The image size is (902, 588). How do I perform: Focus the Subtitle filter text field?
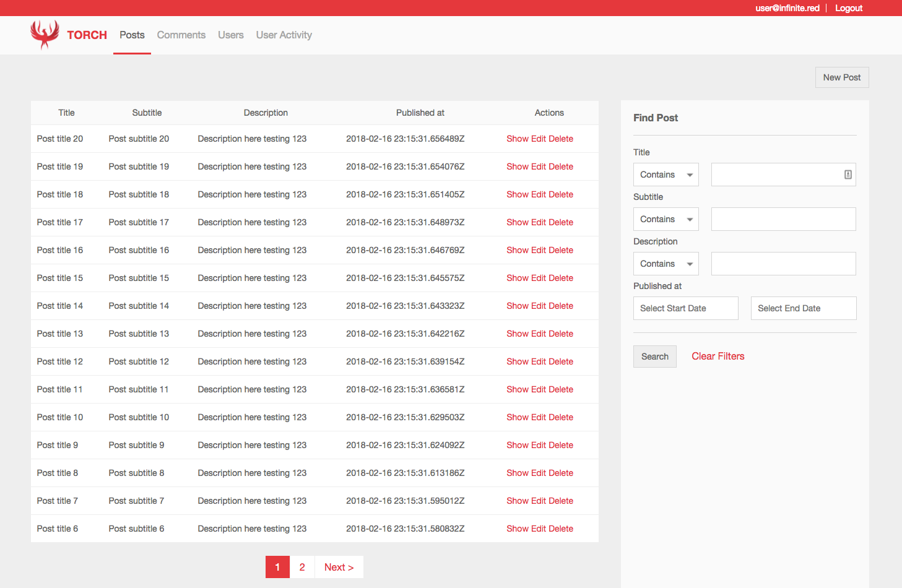[783, 219]
